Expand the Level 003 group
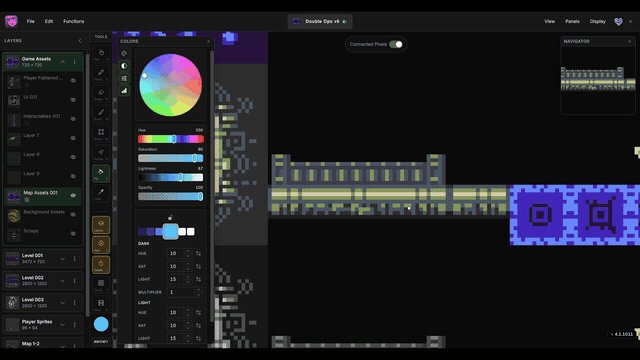Viewport: 640px width, 360px height. [x=62, y=303]
